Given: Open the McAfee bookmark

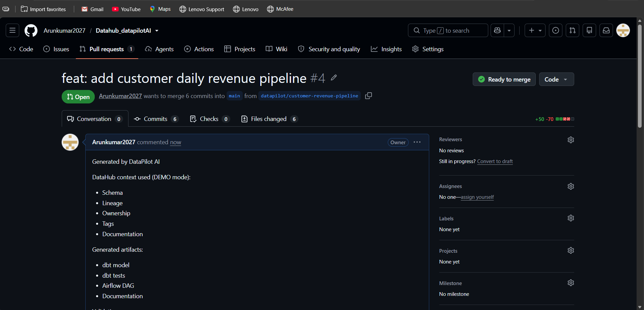Looking at the screenshot, I should 280,9.
